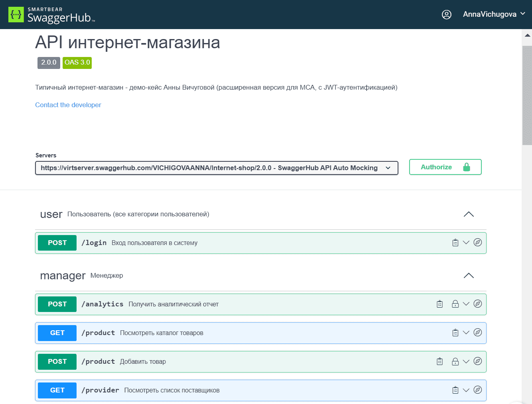Click the compass icon on the /analytics row
Image resolution: width=532 pixels, height=404 pixels.
click(478, 304)
